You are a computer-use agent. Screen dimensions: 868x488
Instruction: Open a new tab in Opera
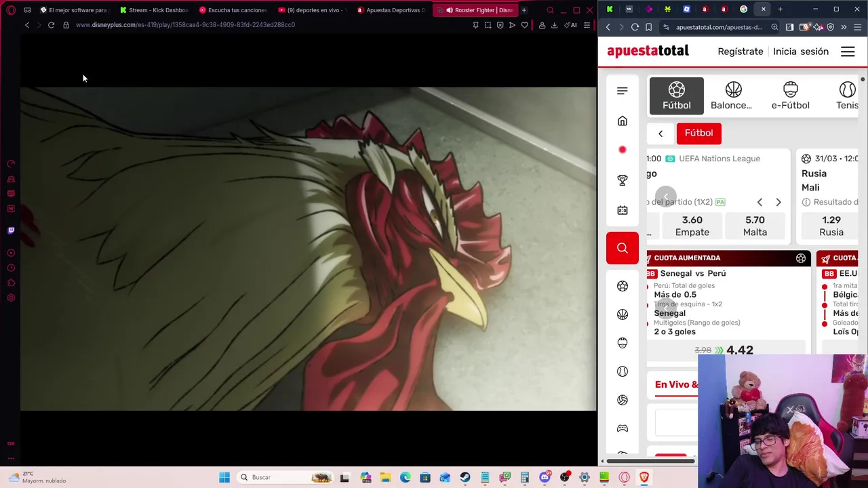point(524,10)
